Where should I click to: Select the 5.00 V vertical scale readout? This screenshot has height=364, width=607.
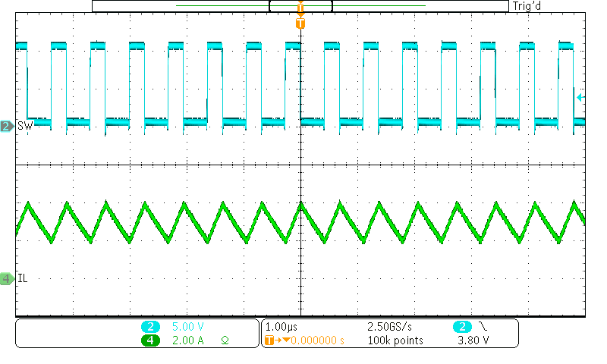[x=188, y=326]
